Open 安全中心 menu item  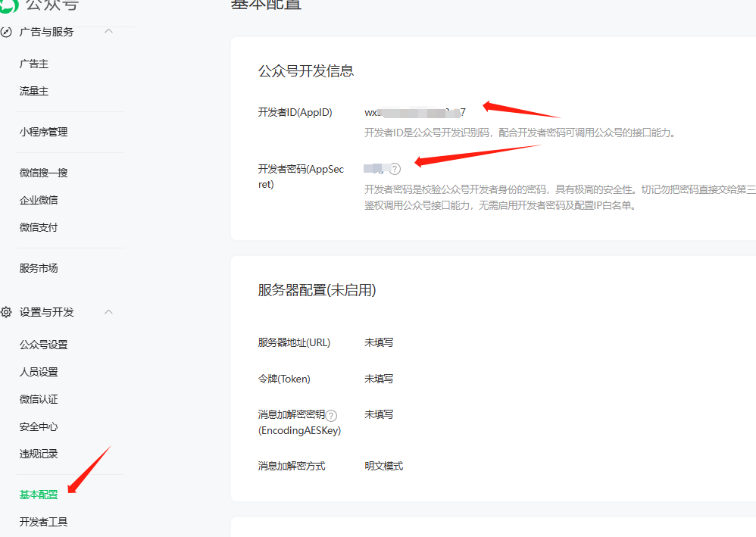(x=39, y=426)
